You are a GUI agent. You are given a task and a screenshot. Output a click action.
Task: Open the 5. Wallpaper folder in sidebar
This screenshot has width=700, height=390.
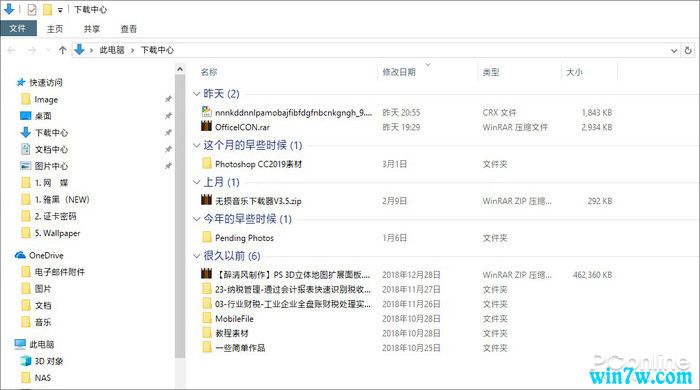point(58,233)
